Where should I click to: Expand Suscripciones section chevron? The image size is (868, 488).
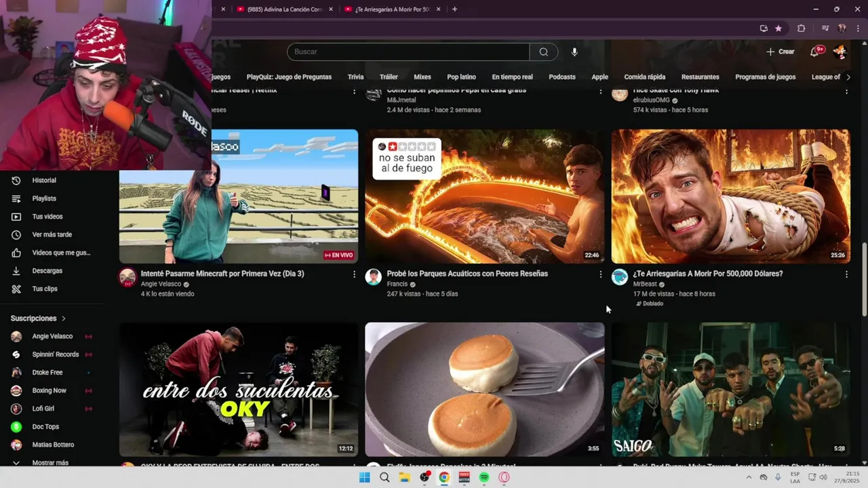(x=64, y=319)
